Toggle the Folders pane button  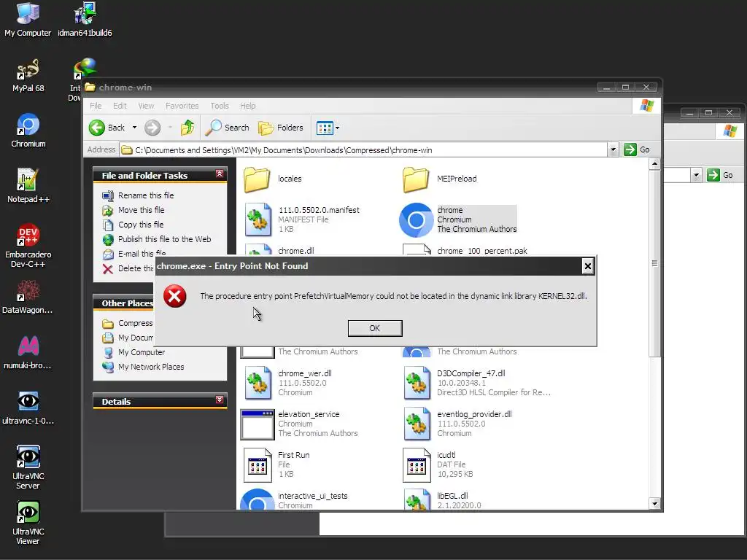coord(281,128)
